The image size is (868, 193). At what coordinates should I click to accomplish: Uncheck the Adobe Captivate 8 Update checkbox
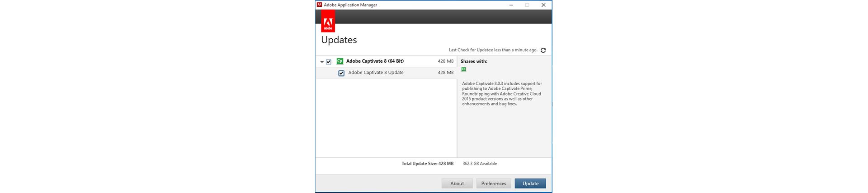pyautogui.click(x=341, y=73)
